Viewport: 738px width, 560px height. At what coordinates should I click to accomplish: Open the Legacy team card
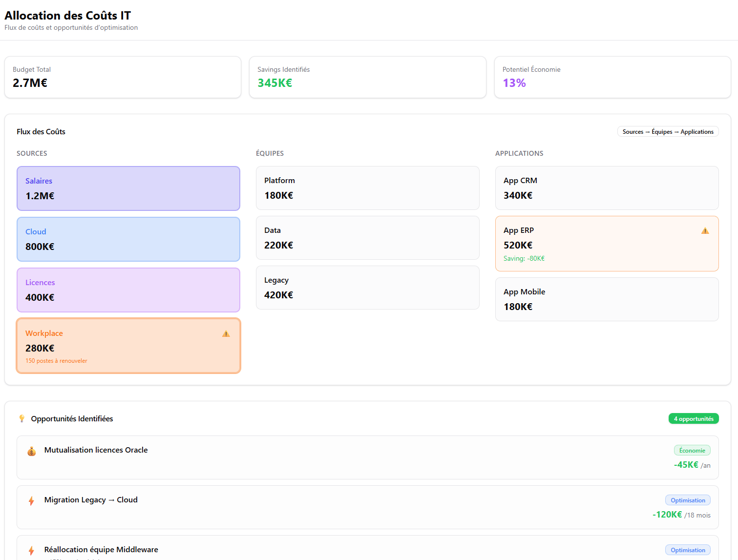[x=367, y=288]
